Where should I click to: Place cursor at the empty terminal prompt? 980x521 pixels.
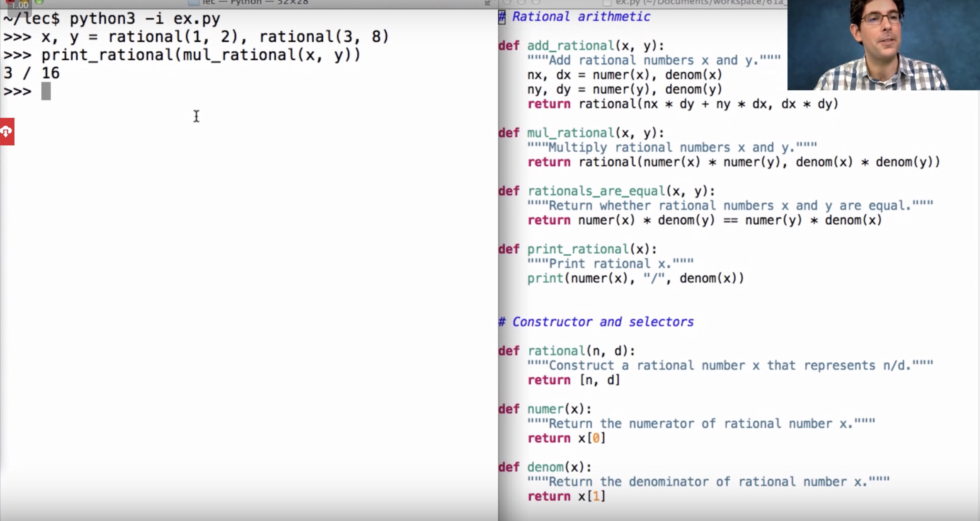tap(46, 91)
